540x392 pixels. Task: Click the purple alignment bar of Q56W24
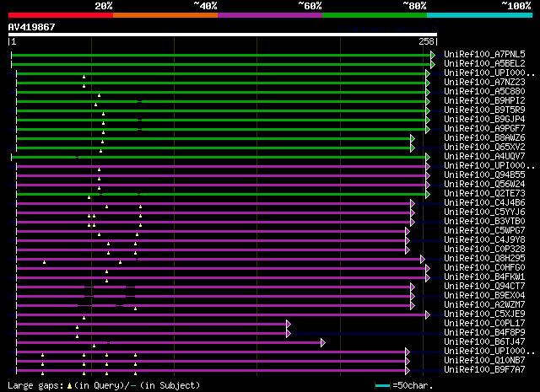(x=221, y=185)
